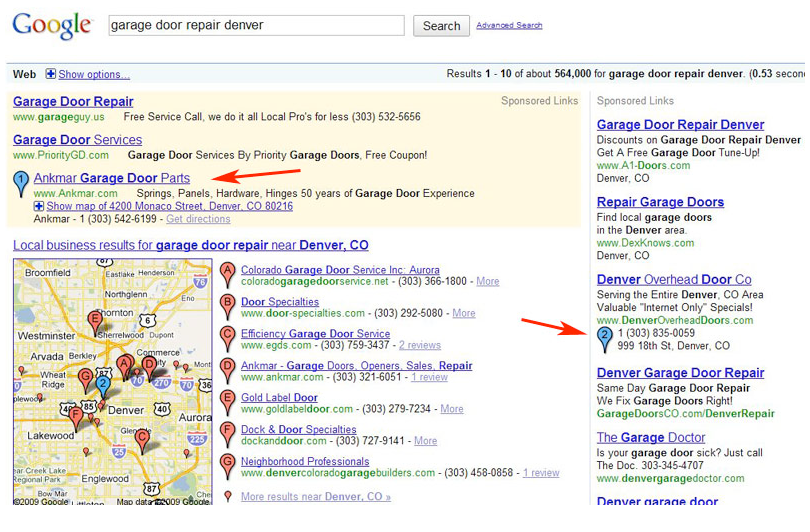Viewport: 810px width, 532px height.
Task: Open 2 reviews link for Efficiency Garage Door
Action: click(x=420, y=345)
